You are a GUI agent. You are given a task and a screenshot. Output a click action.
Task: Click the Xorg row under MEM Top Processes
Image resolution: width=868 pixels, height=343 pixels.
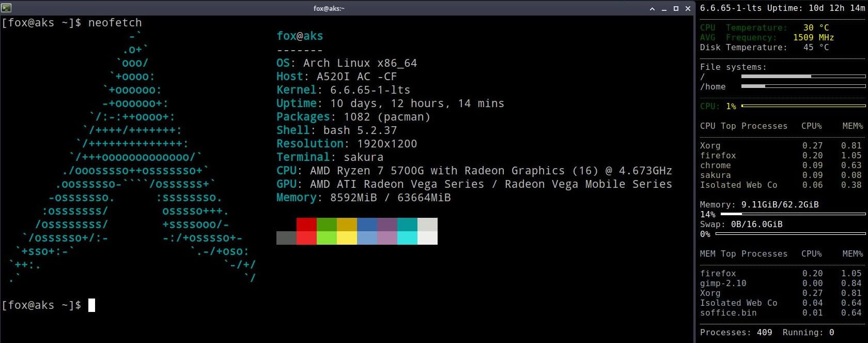[781, 293]
